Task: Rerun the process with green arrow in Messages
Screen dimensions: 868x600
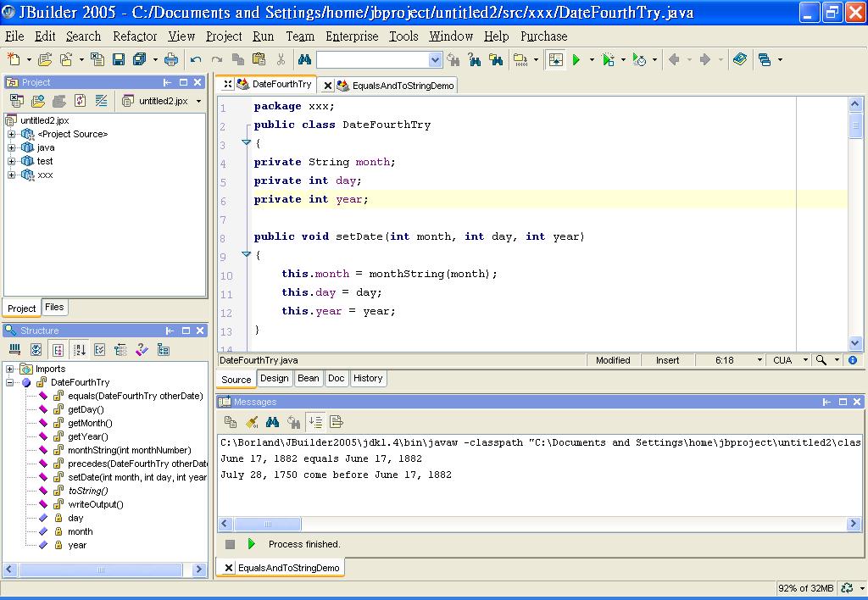Action: coord(251,544)
